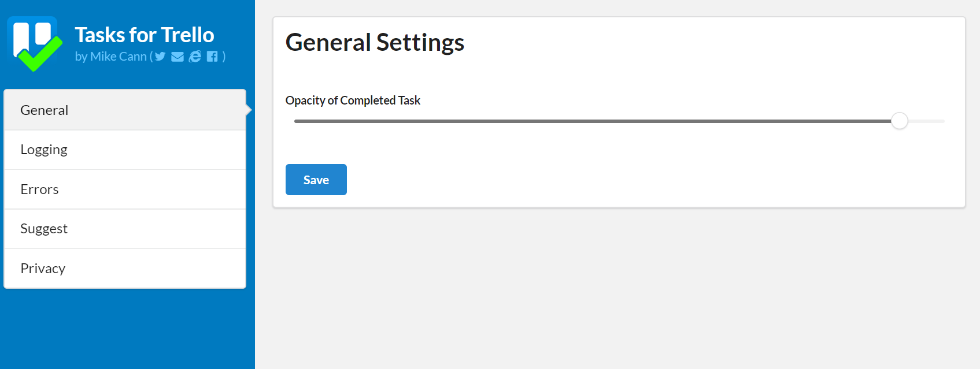Visit the Facebook page icon
This screenshot has width=980, height=369.
(x=212, y=57)
